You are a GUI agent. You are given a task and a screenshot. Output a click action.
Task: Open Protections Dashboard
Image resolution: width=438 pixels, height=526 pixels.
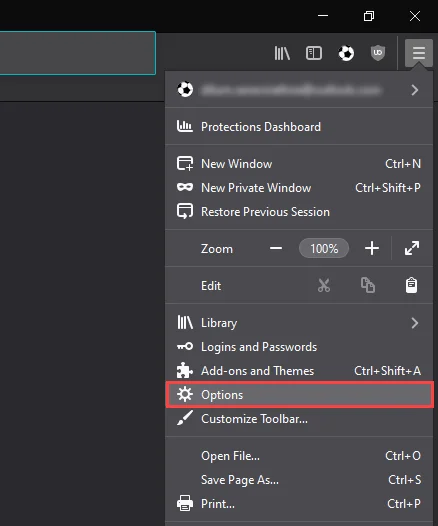point(299,127)
